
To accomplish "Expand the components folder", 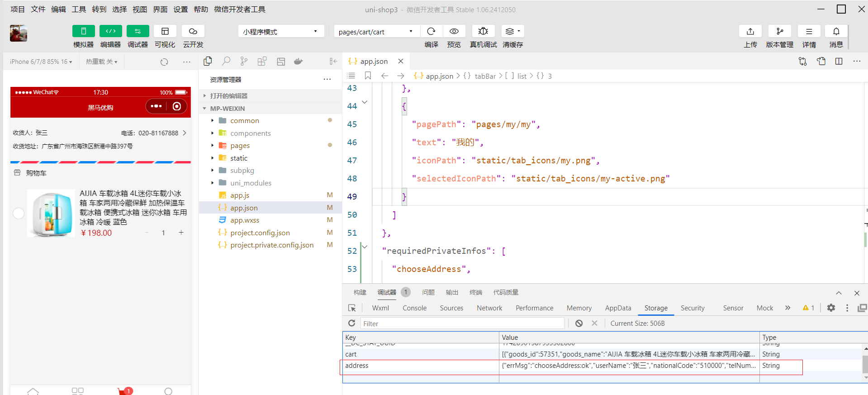I will coord(270,133).
